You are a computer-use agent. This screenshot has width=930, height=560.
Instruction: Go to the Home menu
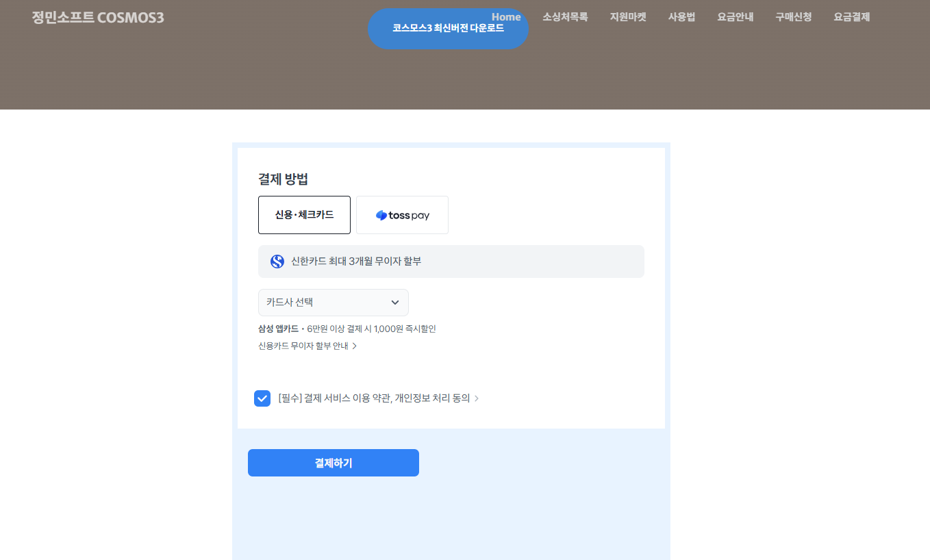point(506,17)
